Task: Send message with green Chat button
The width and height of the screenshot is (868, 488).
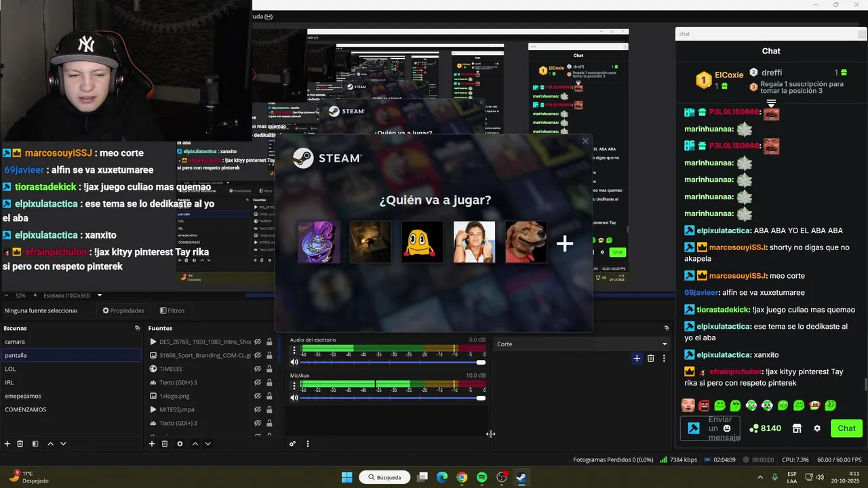Action: point(846,428)
